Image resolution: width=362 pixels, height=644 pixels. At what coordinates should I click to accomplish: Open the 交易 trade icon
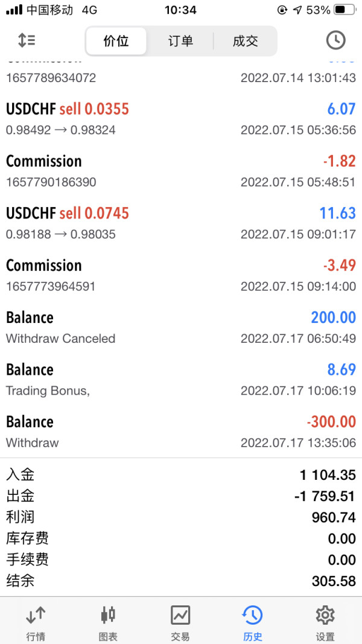coord(180,622)
